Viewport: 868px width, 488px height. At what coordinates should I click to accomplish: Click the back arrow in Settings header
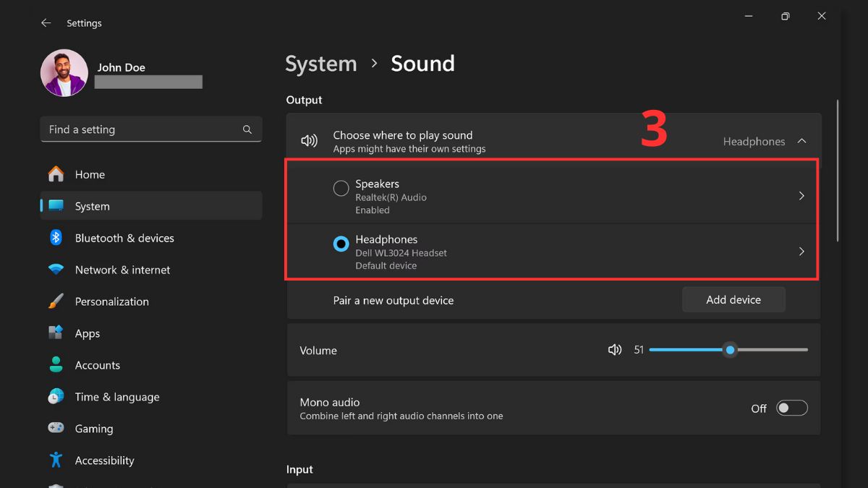coord(46,23)
